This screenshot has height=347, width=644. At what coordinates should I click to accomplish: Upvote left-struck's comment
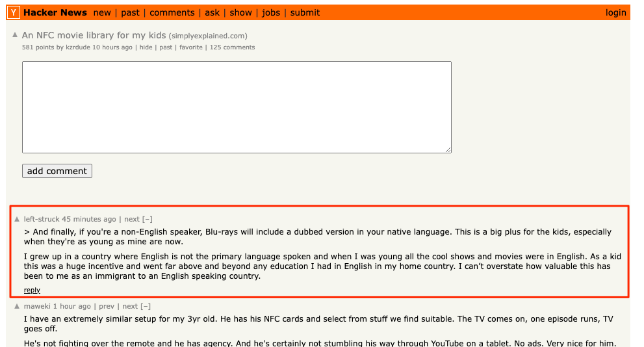[x=17, y=219]
